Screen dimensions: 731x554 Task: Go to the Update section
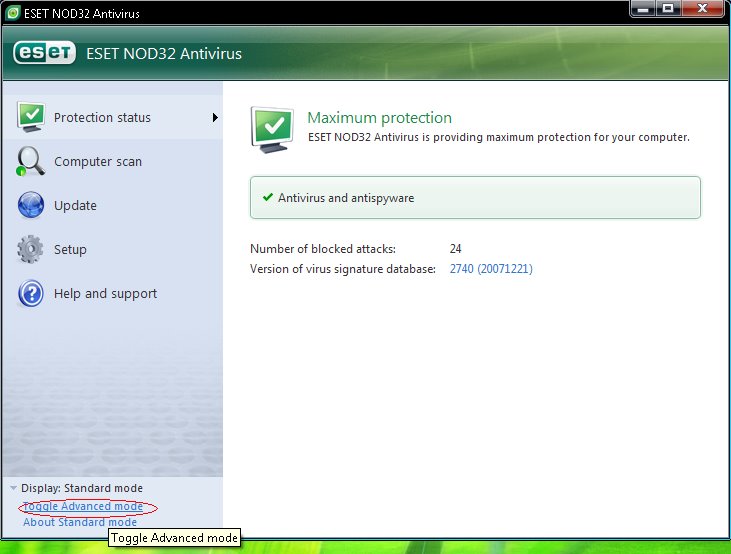113,205
